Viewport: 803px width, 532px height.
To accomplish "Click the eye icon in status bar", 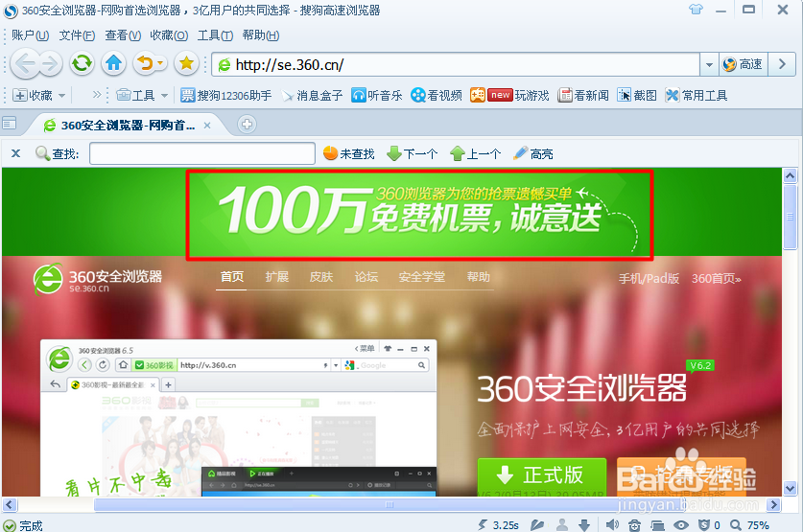I will pos(680,525).
